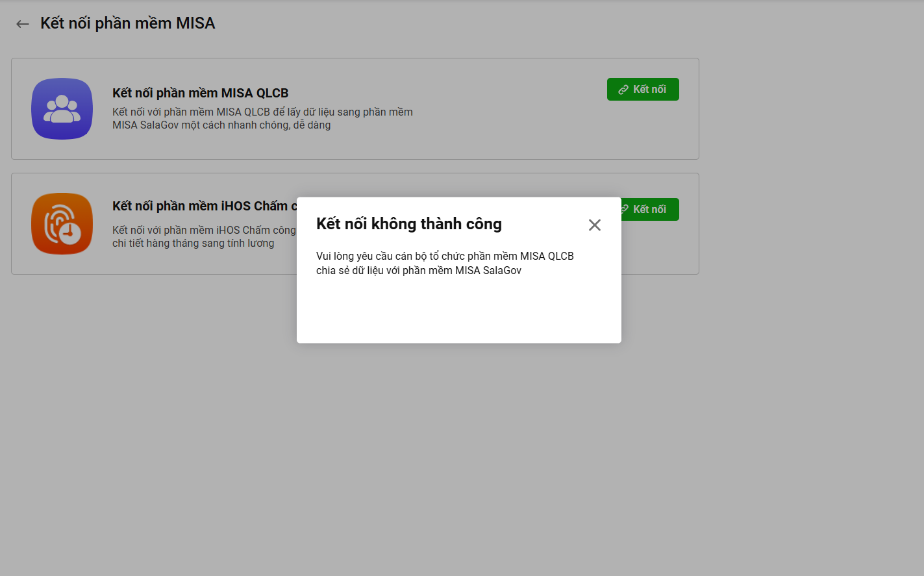Select the 'Kết nối phần mềm MISA QLCB' heading
This screenshot has width=924, height=576.
tap(200, 93)
